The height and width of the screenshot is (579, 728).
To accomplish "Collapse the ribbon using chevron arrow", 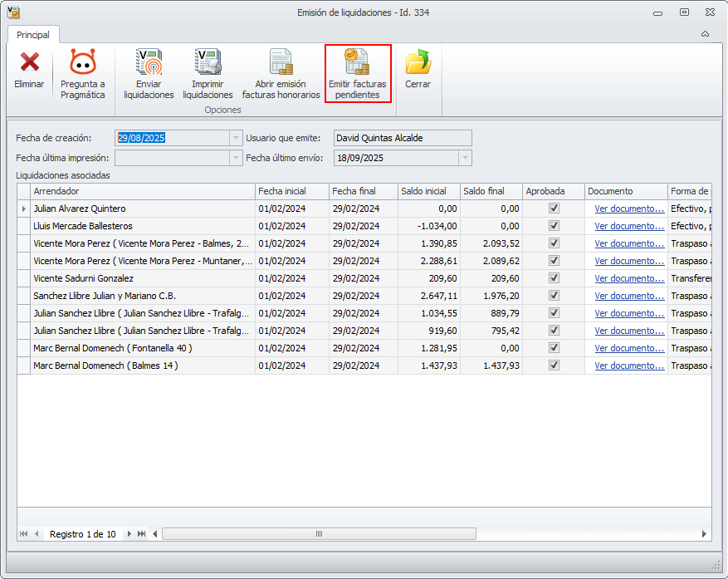I will pos(705,34).
